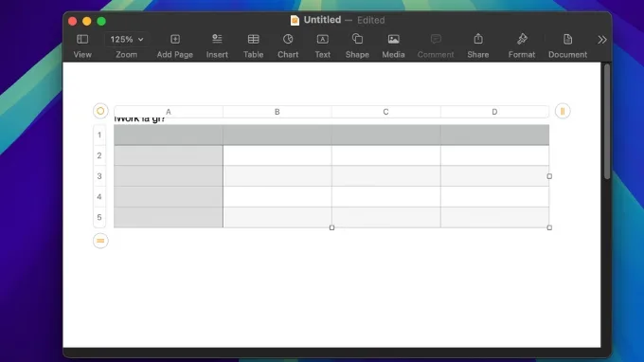Open the Format inspector brush icon
This screenshot has height=362, width=644.
[522, 39]
